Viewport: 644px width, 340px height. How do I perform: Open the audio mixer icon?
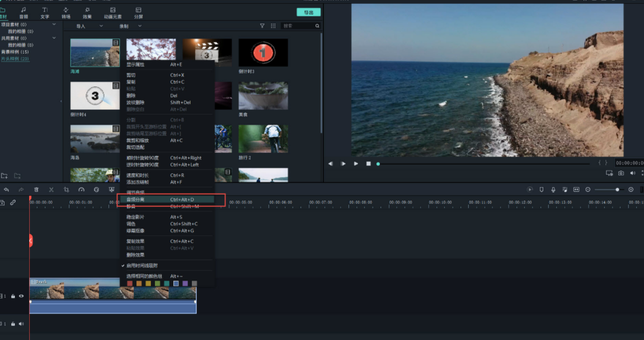coord(565,190)
